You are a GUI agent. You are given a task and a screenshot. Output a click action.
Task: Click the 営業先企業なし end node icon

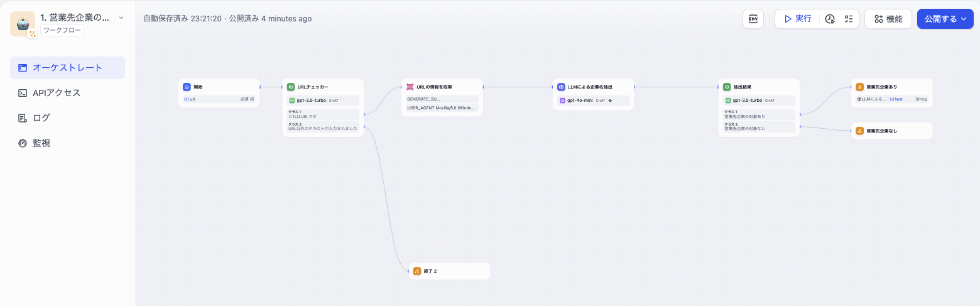(859, 131)
